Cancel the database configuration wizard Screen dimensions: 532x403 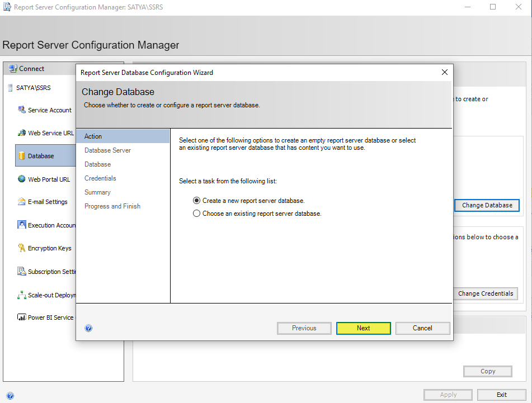pos(422,328)
